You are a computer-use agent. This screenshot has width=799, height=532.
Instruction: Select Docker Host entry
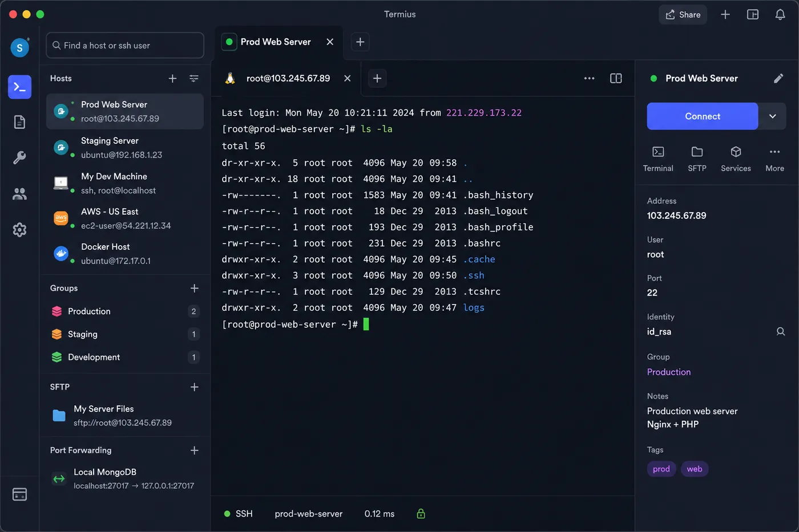click(125, 254)
